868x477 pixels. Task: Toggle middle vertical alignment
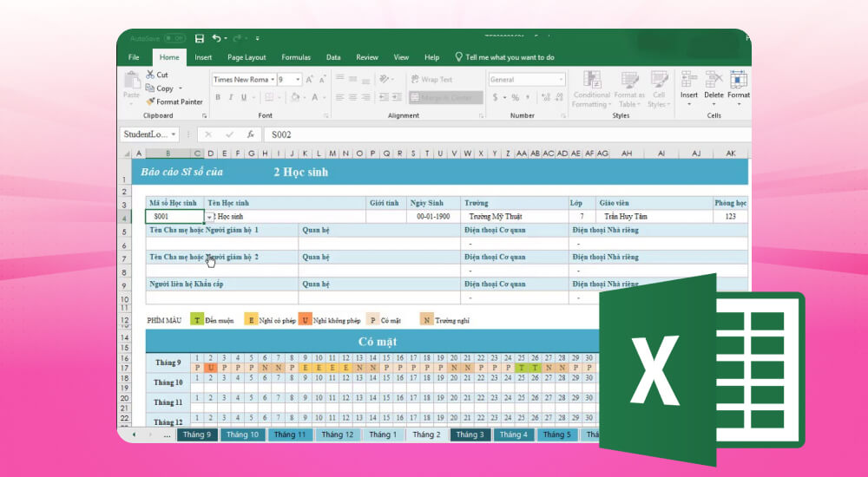pos(352,80)
